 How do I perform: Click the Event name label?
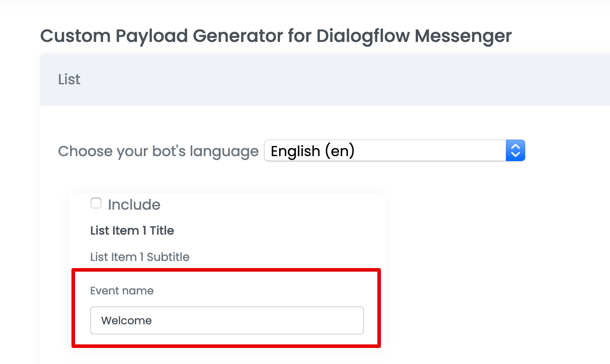coord(122,291)
